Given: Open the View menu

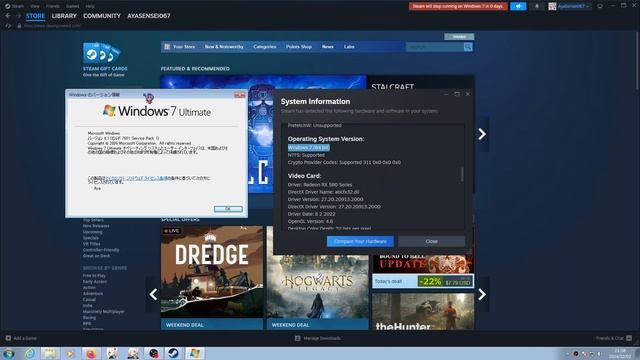Looking at the screenshot, I should pyautogui.click(x=35, y=6).
